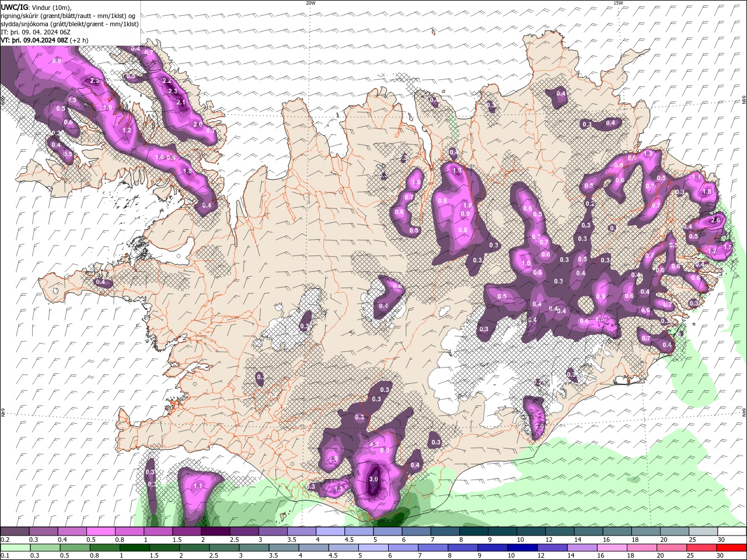Click the '2.1' value in the Westfjords
Viewport: 747px width, 560px height.
(180, 103)
